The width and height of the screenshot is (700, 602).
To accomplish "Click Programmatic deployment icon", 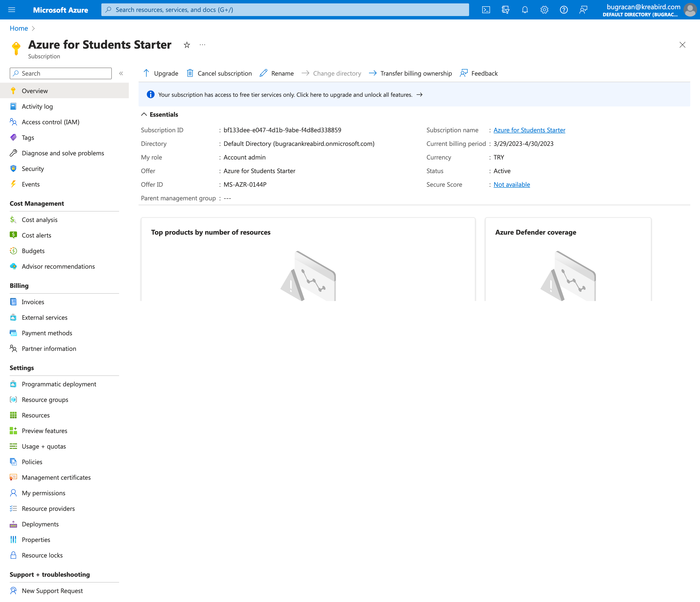I will click(x=13, y=384).
